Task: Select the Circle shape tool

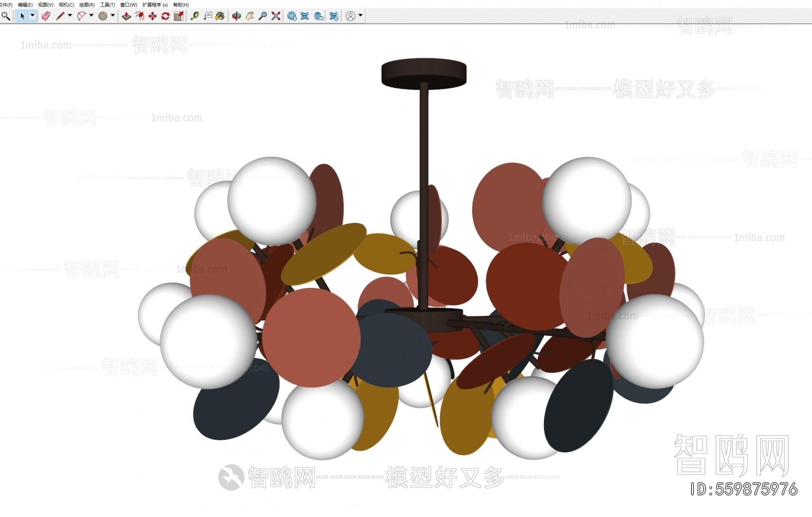Action: (103, 16)
